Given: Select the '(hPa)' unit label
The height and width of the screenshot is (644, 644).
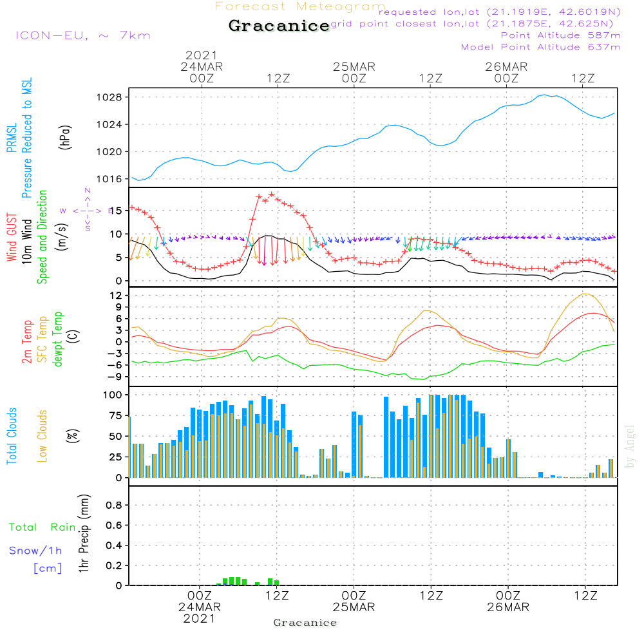Looking at the screenshot, I should (65, 137).
